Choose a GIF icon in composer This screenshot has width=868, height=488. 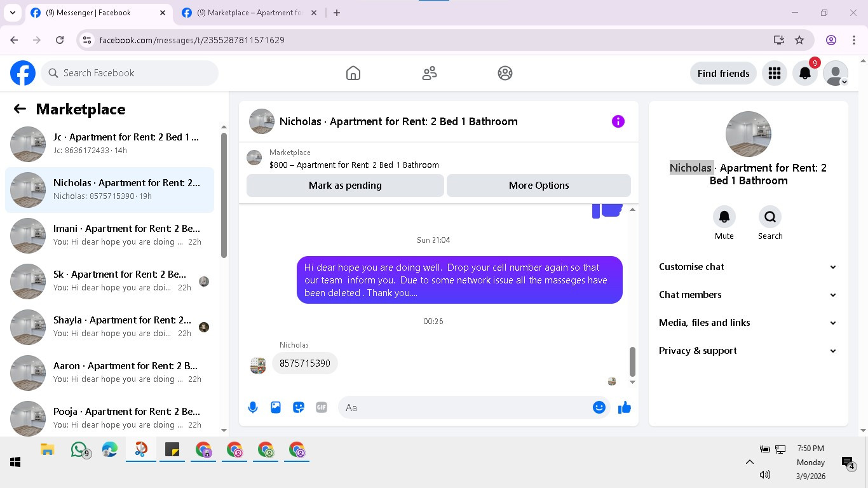click(322, 407)
